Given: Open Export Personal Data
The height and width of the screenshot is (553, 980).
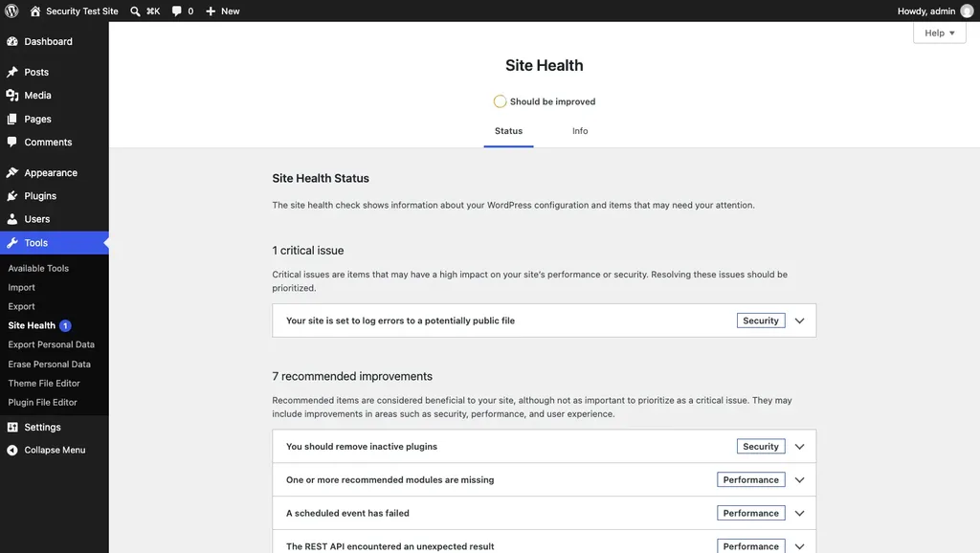Looking at the screenshot, I should click(52, 344).
